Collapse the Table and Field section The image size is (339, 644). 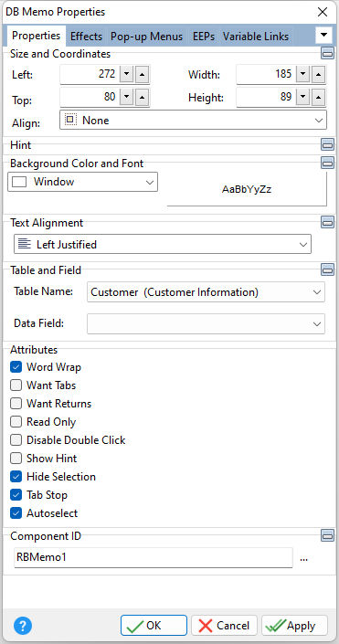coord(327,269)
